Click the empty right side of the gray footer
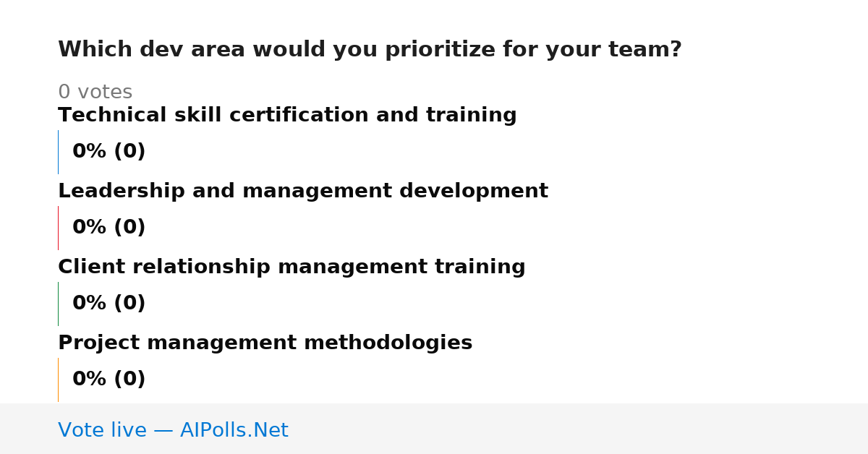 (x=579, y=429)
